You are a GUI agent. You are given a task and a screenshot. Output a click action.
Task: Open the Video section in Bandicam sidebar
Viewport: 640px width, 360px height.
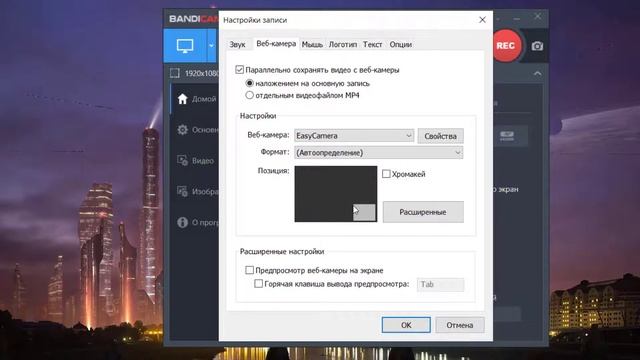(x=196, y=160)
